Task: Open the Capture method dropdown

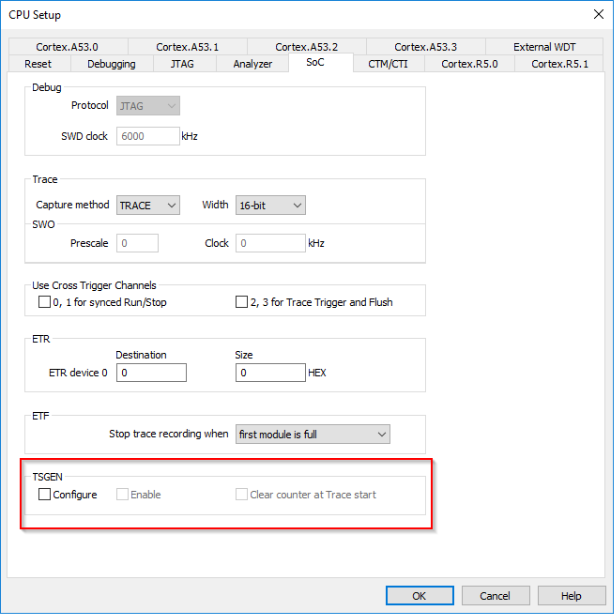Action: pyautogui.click(x=148, y=205)
